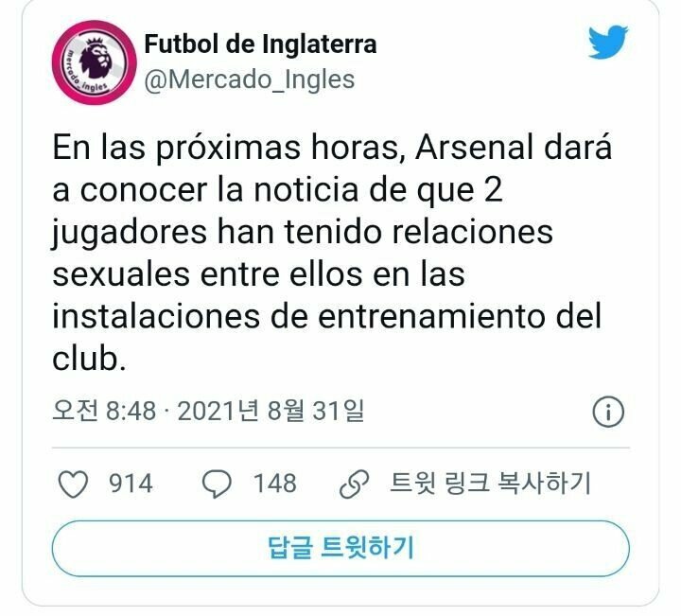Click the 914 likes count
This screenshot has width=681, height=616.
point(131,484)
